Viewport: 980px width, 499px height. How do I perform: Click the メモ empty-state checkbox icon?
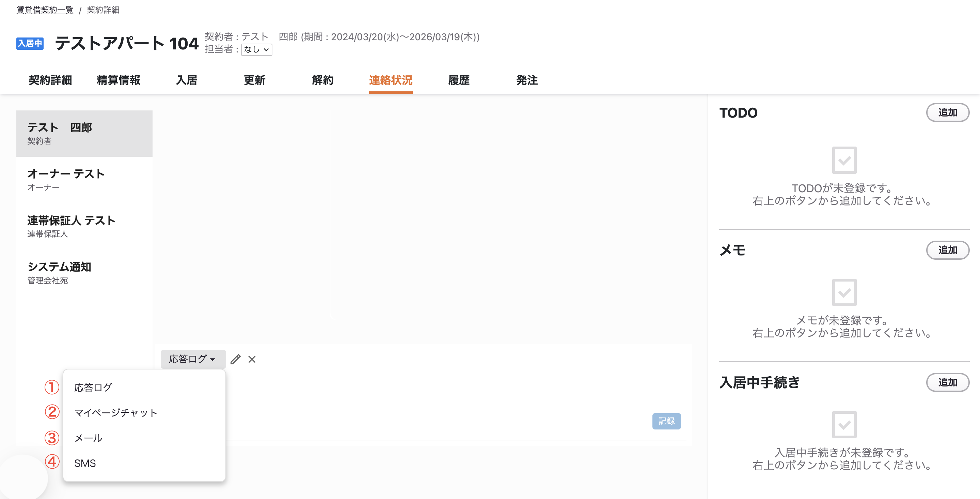point(844,292)
